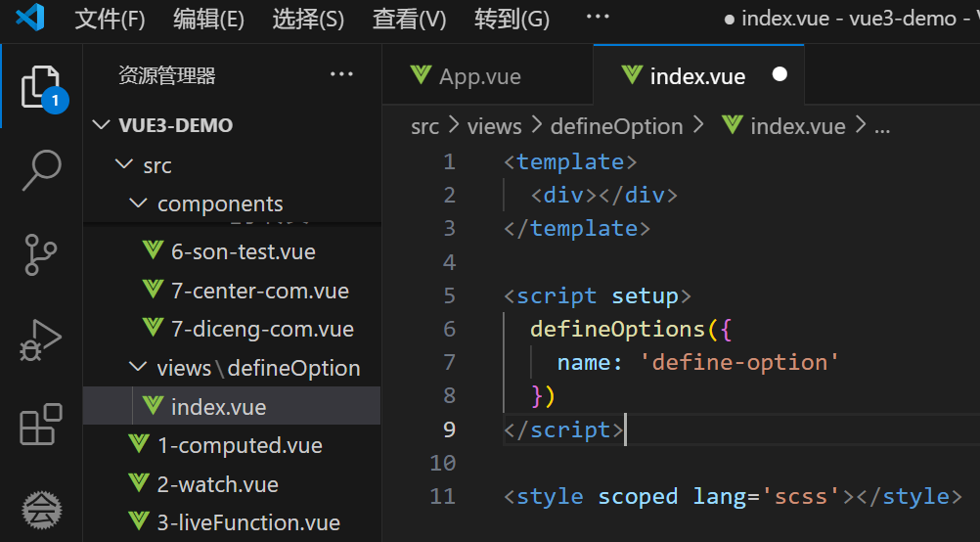Image resolution: width=980 pixels, height=542 pixels.
Task: Collapse the components folder
Action: [x=137, y=203]
